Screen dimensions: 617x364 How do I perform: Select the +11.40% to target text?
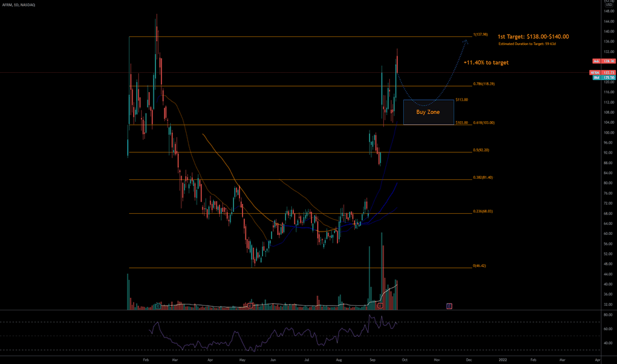point(486,63)
